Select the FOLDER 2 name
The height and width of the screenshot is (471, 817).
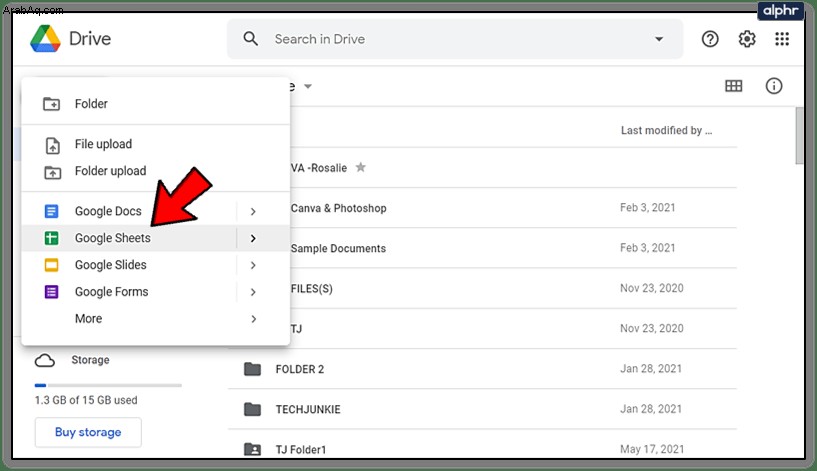[300, 369]
